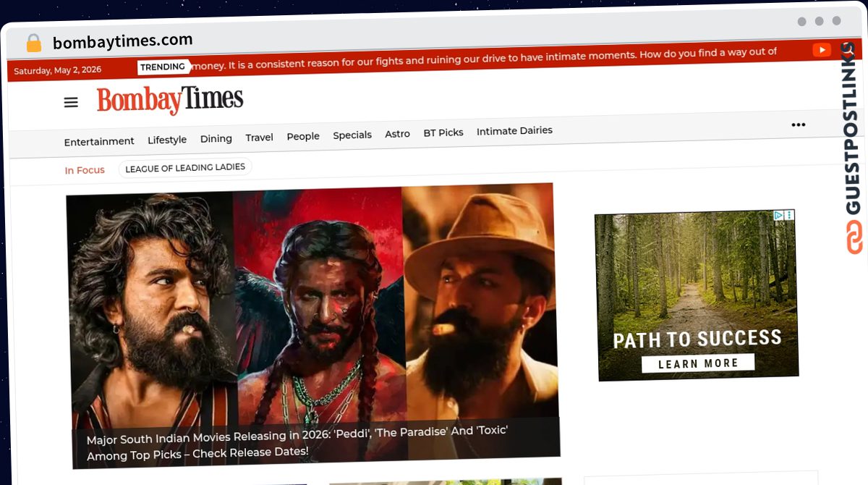Go to BT Picks

coord(443,132)
